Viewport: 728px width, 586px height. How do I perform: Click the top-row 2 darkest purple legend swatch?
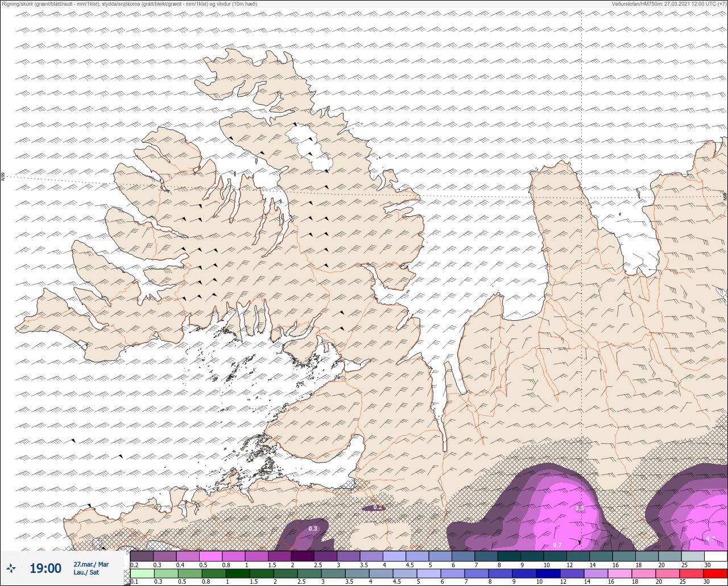[303, 556]
